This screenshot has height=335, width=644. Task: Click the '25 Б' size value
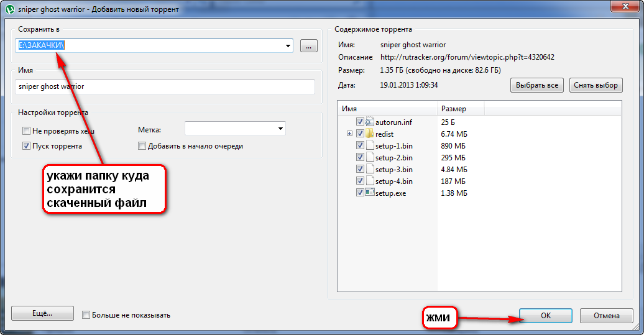point(448,122)
